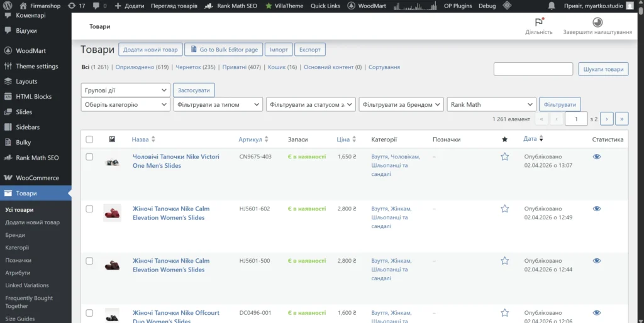Image resolution: width=644 pixels, height=323 pixels.
Task: Click the Завершити налаштування progress icon
Action: click(597, 22)
